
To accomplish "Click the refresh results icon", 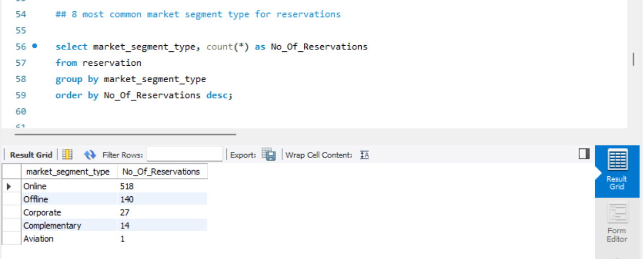I will pyautogui.click(x=90, y=155).
